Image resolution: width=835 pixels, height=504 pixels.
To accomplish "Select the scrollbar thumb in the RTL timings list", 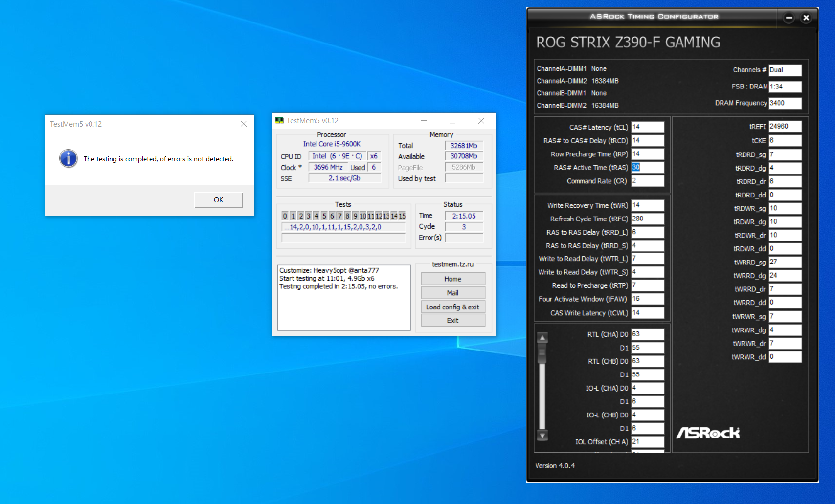I will click(x=542, y=353).
